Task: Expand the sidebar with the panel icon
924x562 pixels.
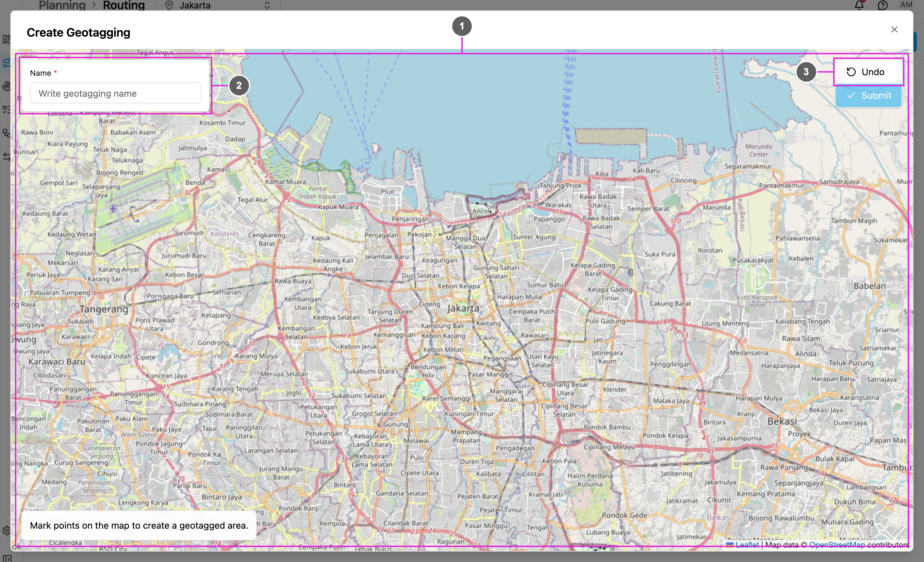Action: (7, 558)
